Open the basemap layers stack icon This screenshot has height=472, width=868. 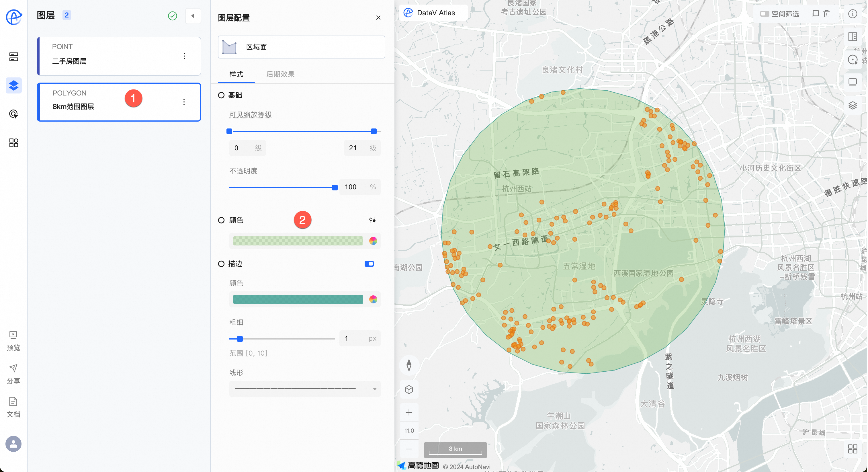pos(853,106)
